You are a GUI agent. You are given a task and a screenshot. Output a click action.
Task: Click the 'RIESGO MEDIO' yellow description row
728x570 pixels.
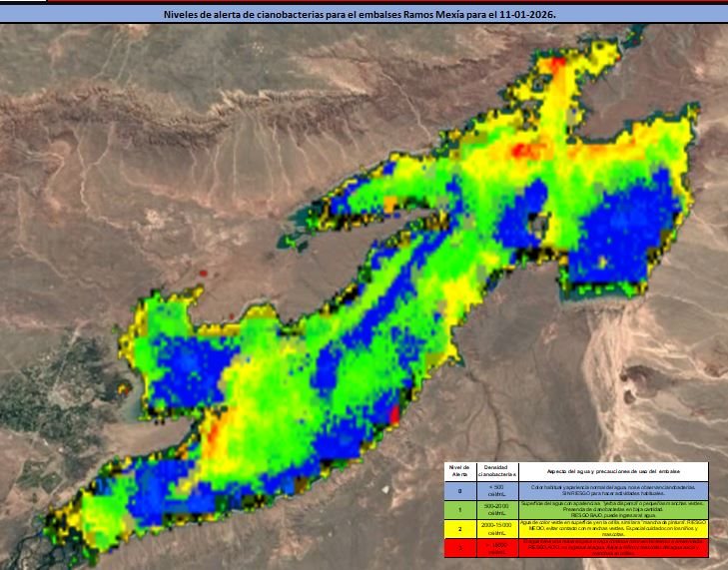[612, 528]
